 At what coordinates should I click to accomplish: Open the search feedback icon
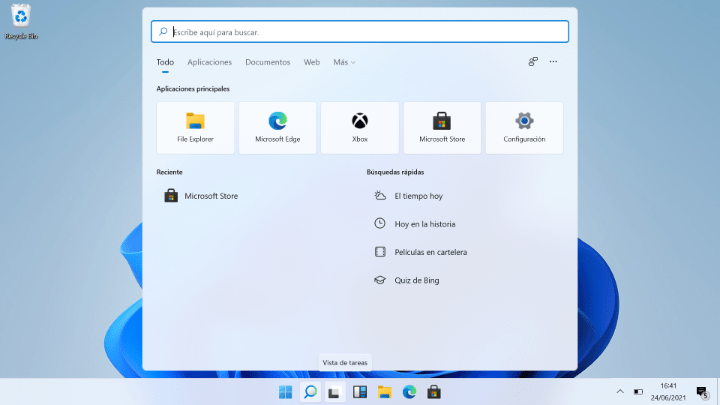533,62
